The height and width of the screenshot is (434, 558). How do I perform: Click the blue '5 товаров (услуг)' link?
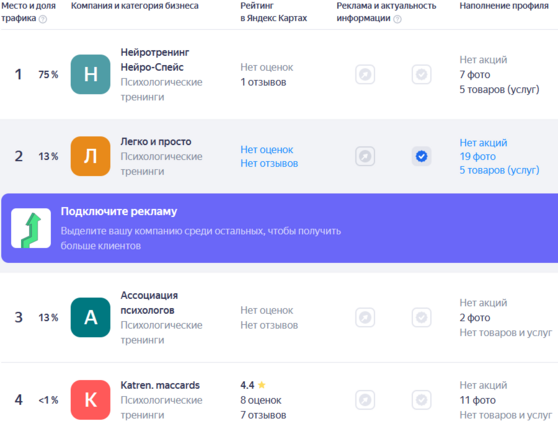click(x=499, y=170)
